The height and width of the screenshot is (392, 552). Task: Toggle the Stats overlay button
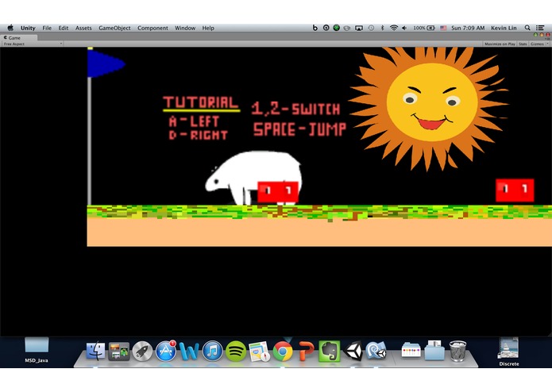[x=523, y=44]
